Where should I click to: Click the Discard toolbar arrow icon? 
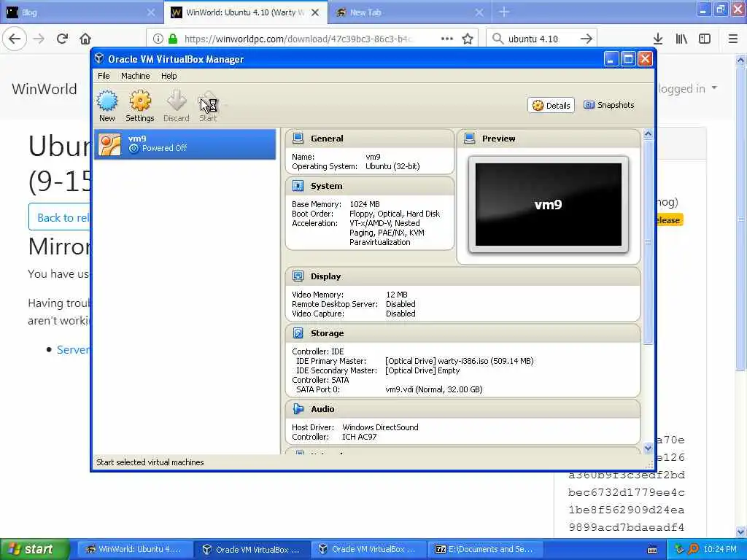(x=177, y=101)
